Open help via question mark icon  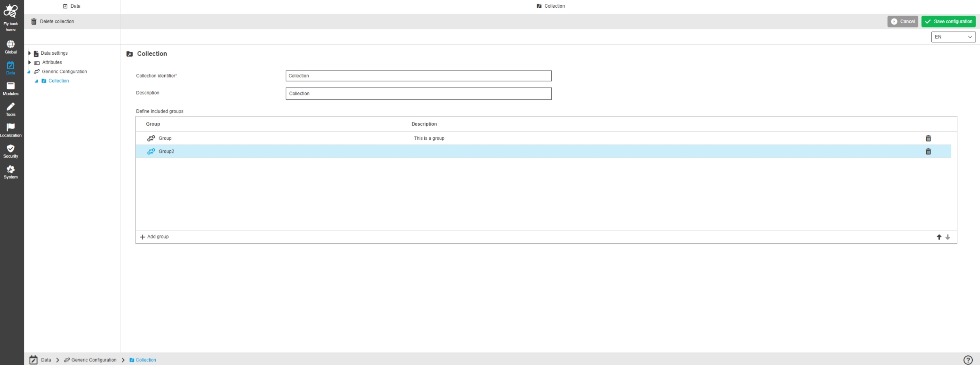(x=968, y=360)
